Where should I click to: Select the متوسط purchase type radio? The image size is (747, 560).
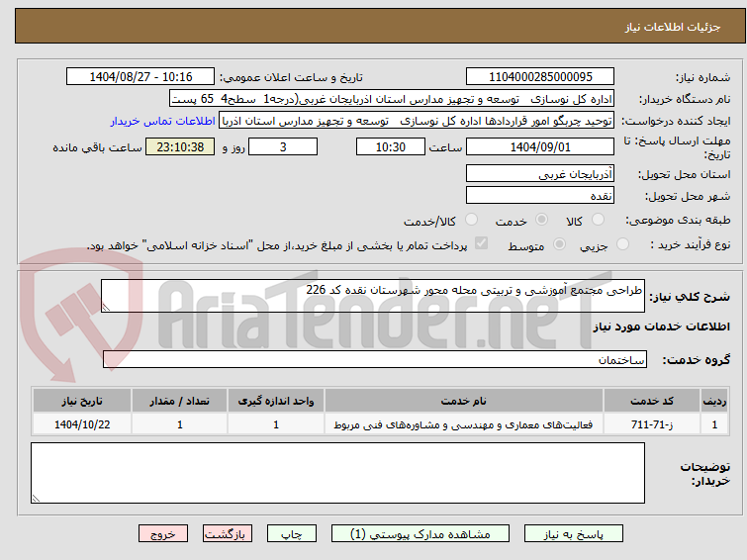click(559, 244)
